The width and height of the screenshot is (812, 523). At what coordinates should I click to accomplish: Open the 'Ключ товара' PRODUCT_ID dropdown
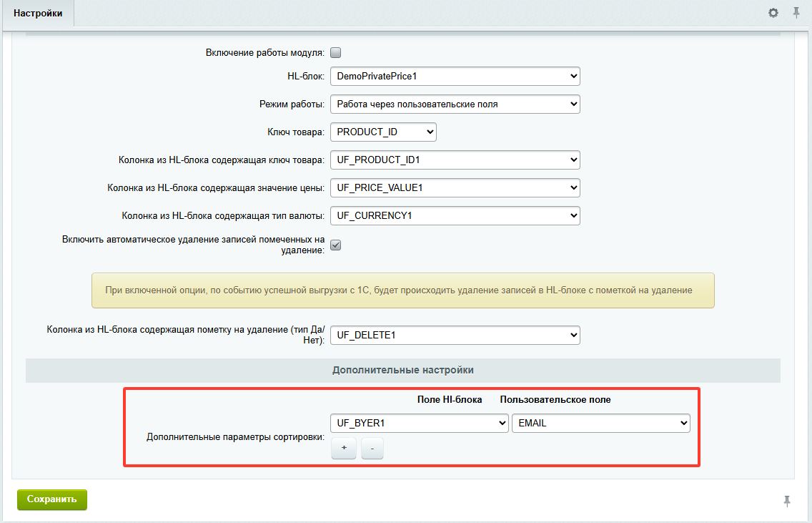[x=383, y=132]
